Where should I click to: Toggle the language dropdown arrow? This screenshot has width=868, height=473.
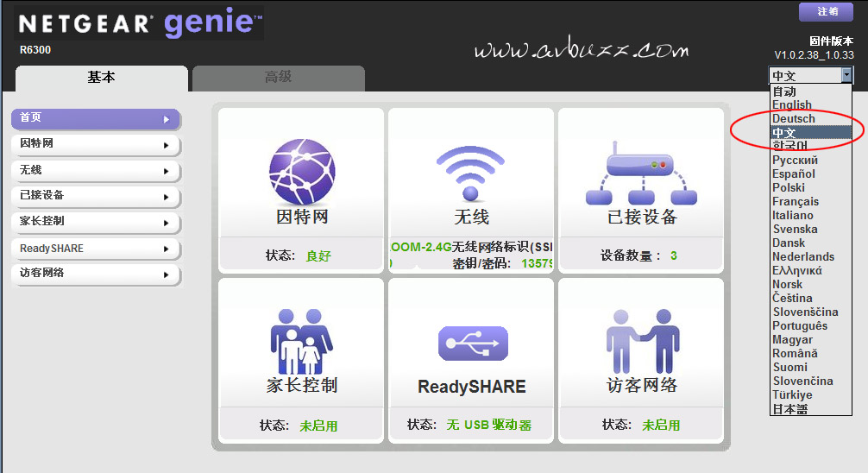pos(846,76)
